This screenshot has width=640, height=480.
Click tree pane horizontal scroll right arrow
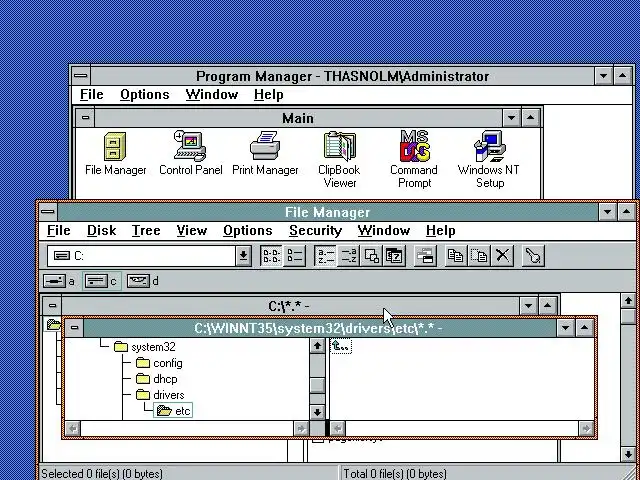[301, 428]
